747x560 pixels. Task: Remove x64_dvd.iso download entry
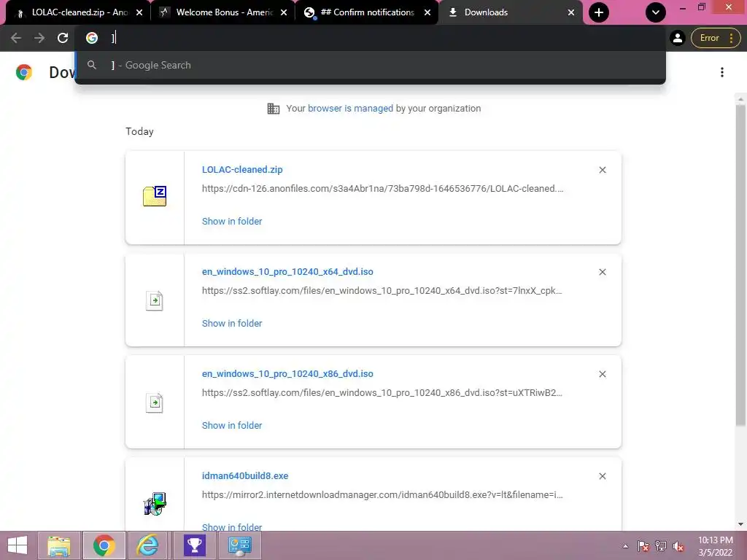[602, 272]
